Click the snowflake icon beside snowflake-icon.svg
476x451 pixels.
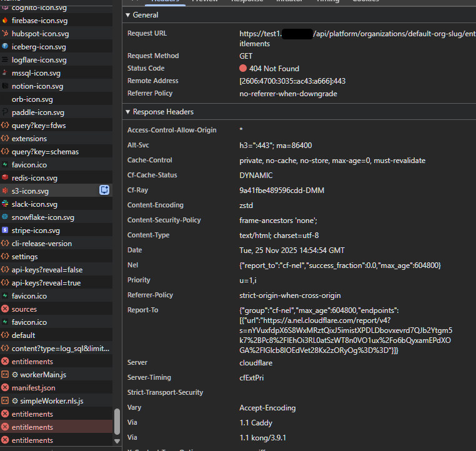[5, 217]
